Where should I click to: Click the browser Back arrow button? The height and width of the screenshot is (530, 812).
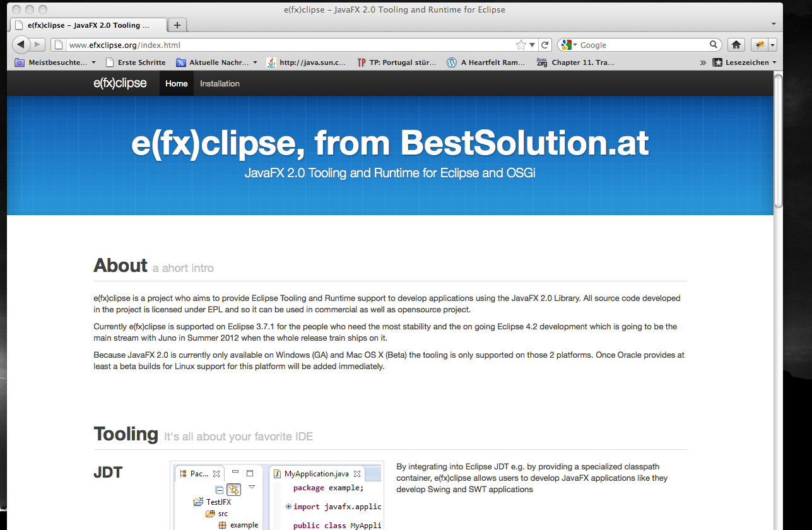(21, 45)
